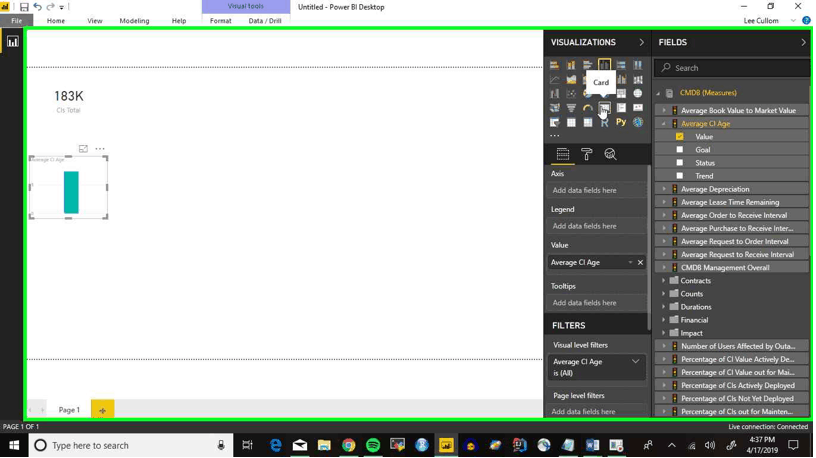The image size is (816, 458).
Task: Open Spotify from the taskbar
Action: point(373,446)
